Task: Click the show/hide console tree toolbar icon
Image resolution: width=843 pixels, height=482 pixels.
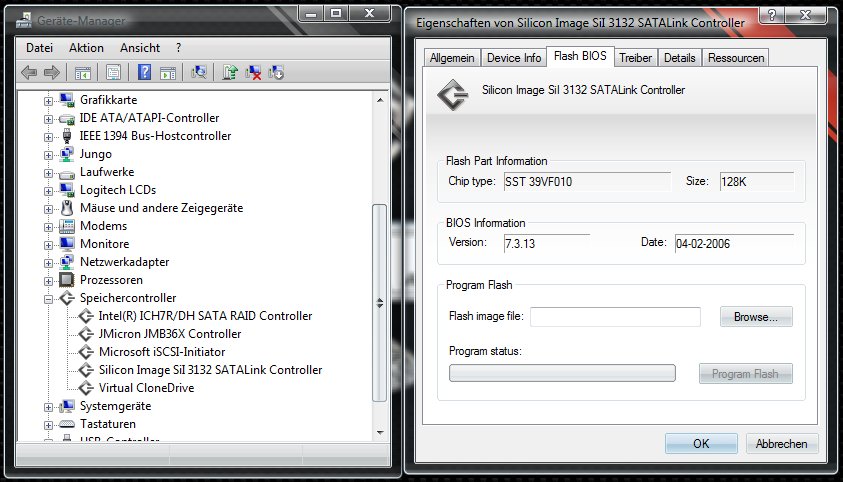Action: (x=82, y=73)
